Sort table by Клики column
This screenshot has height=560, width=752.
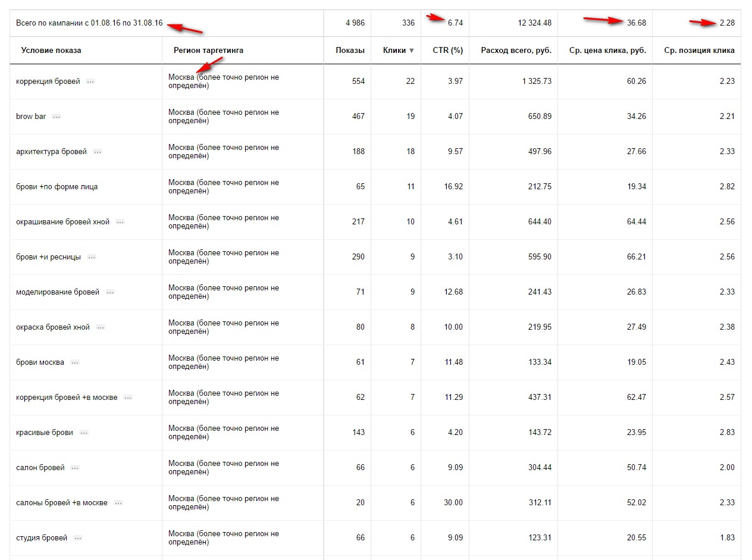(x=399, y=51)
